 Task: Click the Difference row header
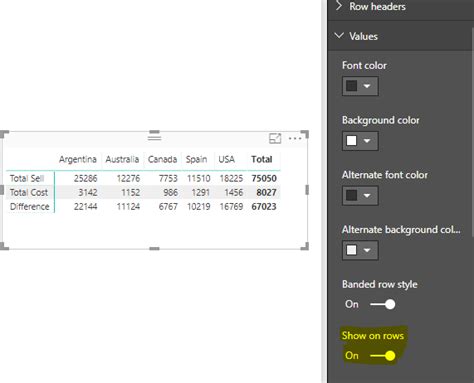pyautogui.click(x=30, y=207)
